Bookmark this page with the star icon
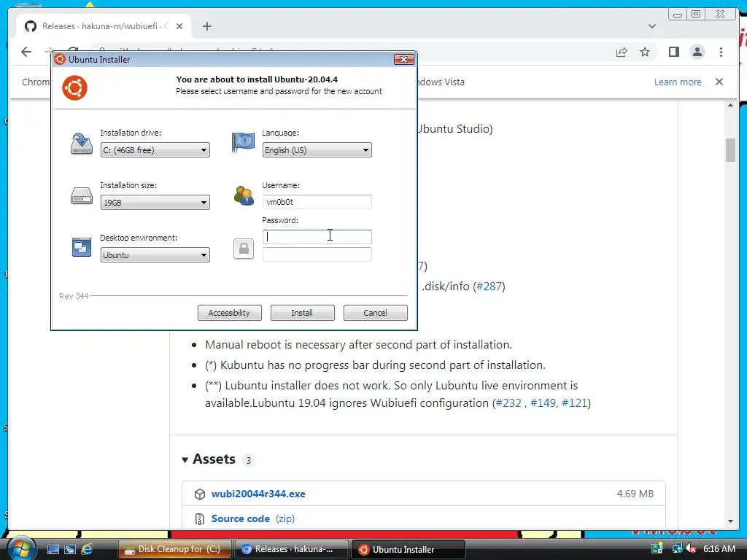 point(645,52)
